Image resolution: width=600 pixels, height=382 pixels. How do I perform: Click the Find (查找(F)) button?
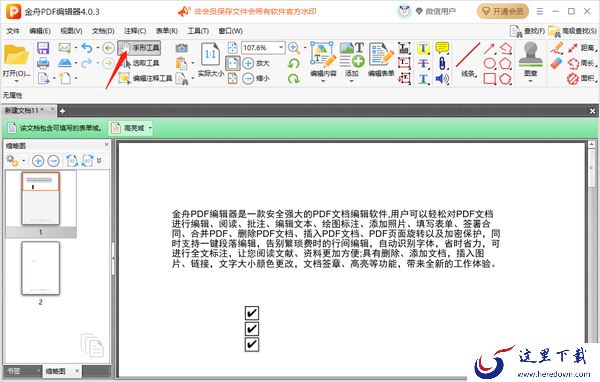[527, 31]
